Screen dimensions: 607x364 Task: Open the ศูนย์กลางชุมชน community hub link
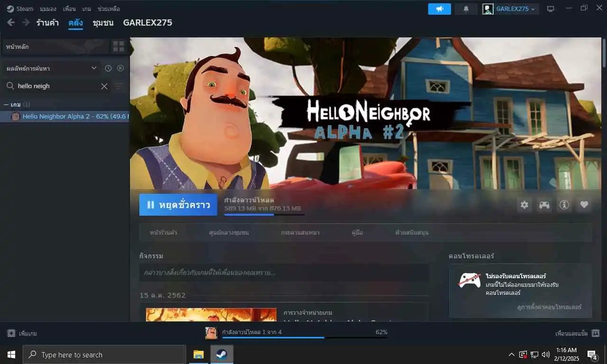coord(229,233)
